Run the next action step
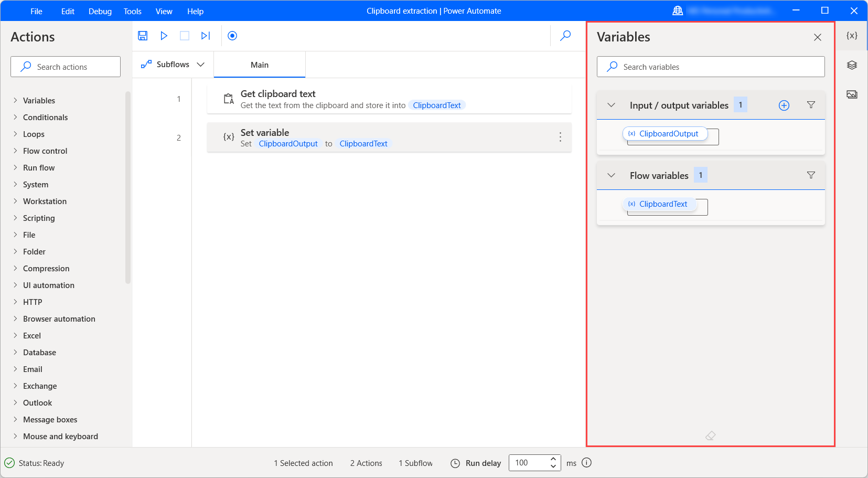868x478 pixels. [x=205, y=35]
